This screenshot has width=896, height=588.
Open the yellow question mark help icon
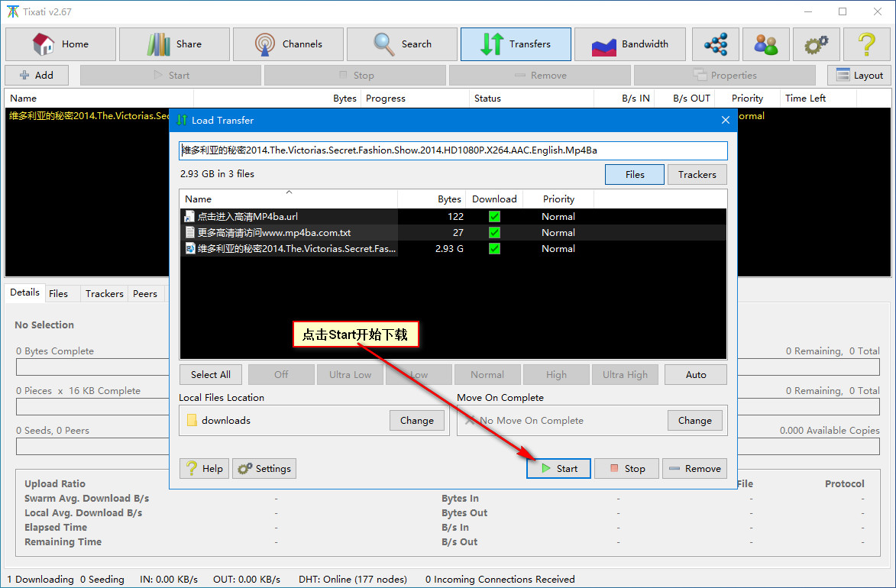(x=866, y=44)
